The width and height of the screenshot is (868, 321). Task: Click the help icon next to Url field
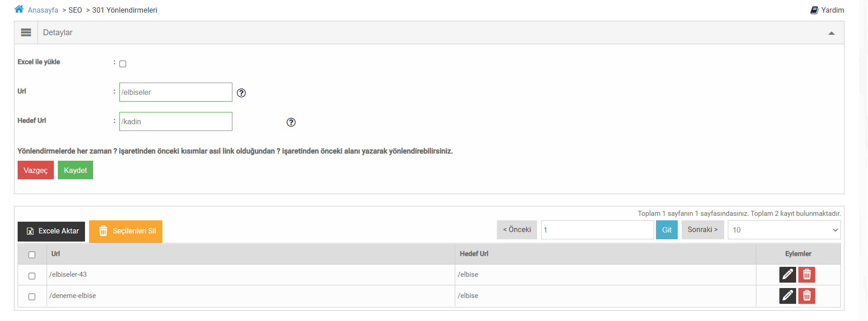tap(241, 93)
